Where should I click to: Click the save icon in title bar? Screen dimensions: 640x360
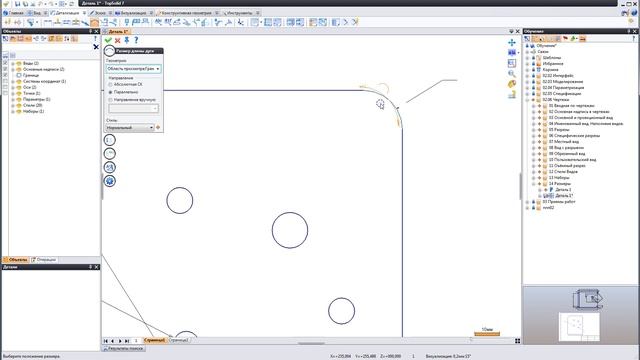coord(17,4)
